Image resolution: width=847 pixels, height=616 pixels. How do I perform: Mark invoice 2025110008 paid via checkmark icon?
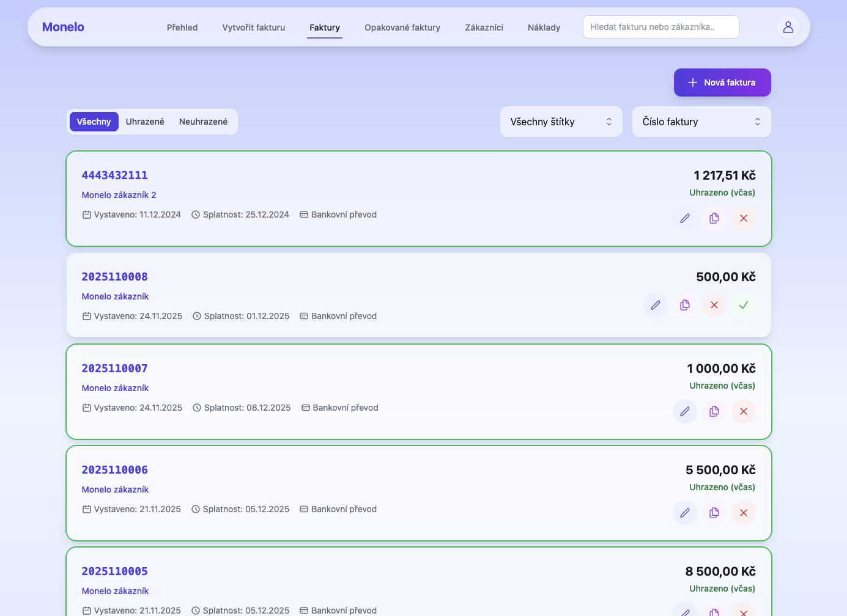(x=743, y=305)
